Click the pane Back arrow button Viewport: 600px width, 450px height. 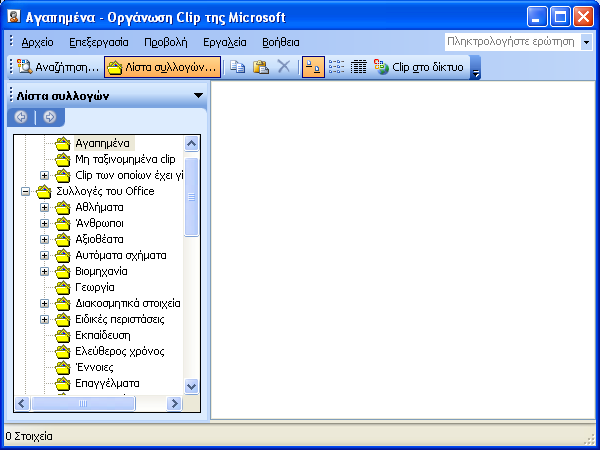point(21,117)
